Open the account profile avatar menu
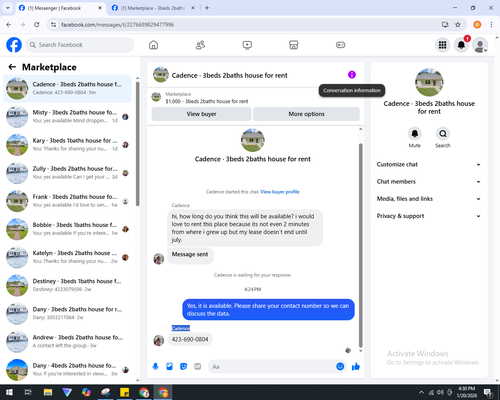This screenshot has height=400, width=500. tap(480, 45)
